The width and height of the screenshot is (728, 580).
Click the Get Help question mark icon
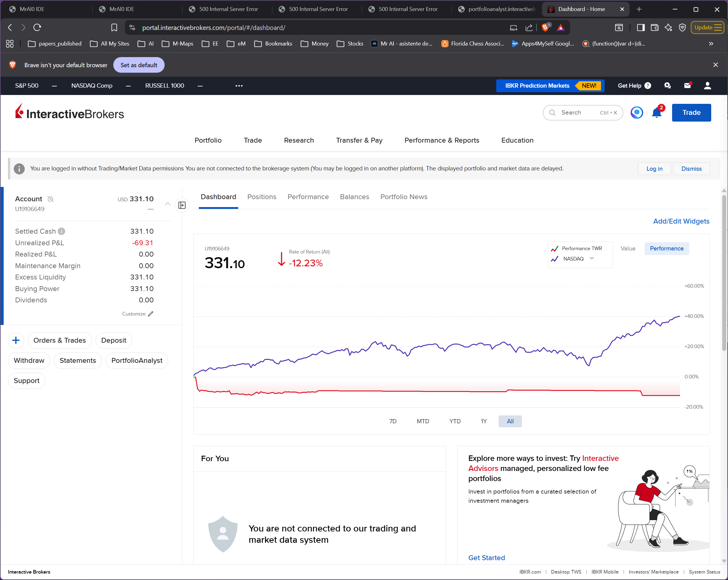(x=648, y=86)
